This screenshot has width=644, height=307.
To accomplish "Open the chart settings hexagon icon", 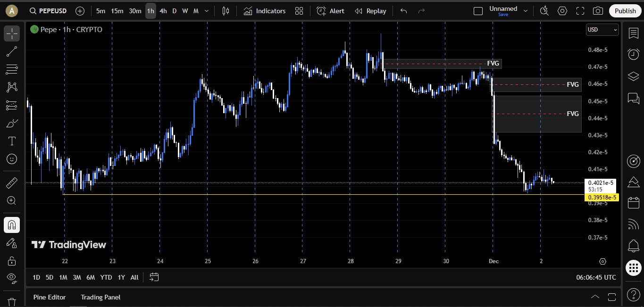I will pos(562,11).
